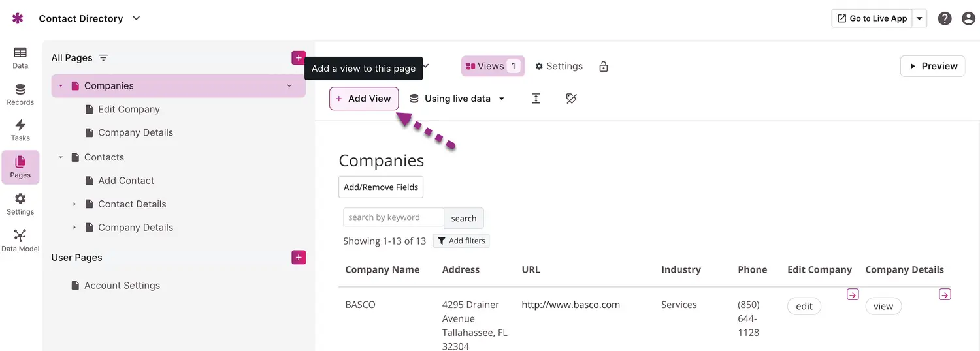Add a new page with plus icon in All Pages

tap(299, 58)
